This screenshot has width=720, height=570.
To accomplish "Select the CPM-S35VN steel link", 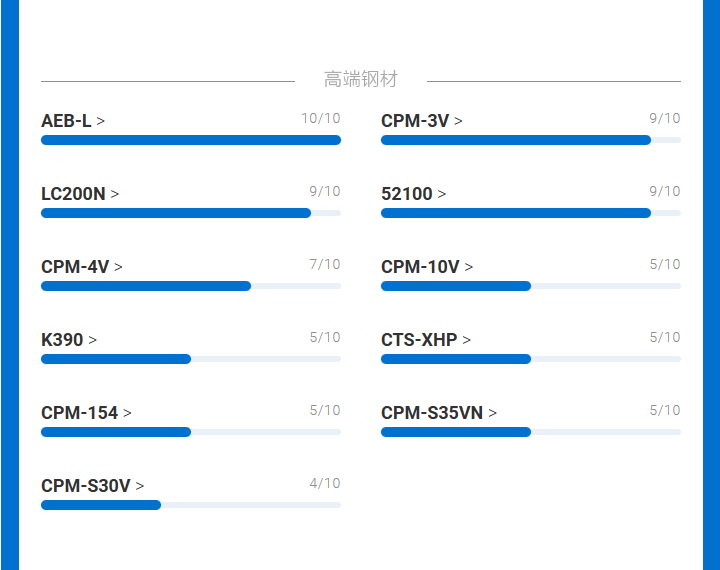I will tap(438, 413).
